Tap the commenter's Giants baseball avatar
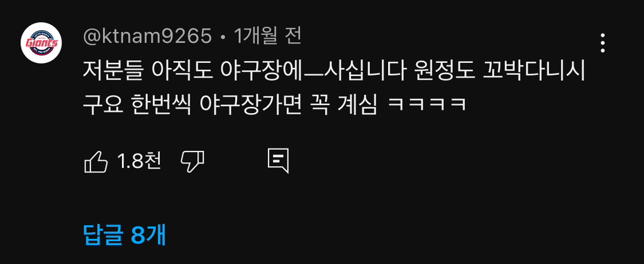 point(41,43)
